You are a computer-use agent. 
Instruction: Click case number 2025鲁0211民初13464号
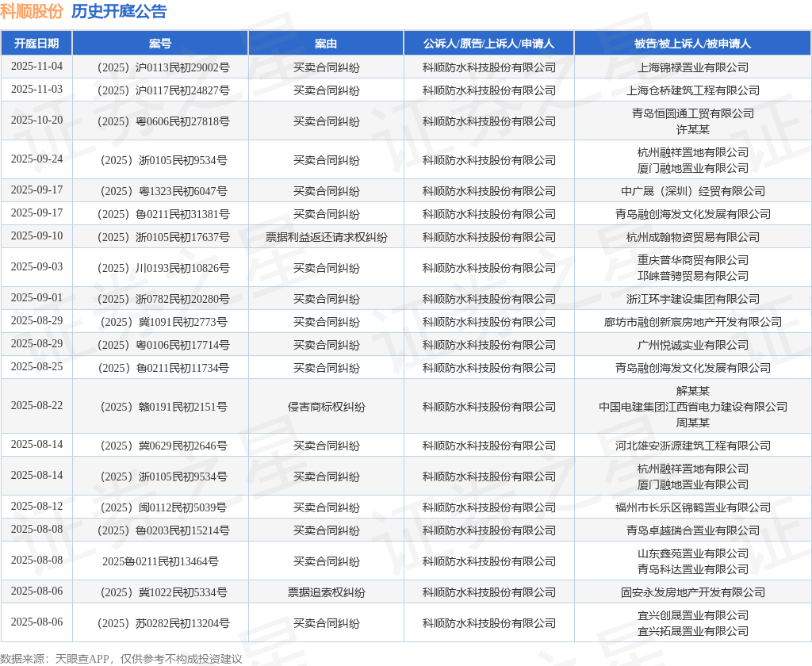160,561
